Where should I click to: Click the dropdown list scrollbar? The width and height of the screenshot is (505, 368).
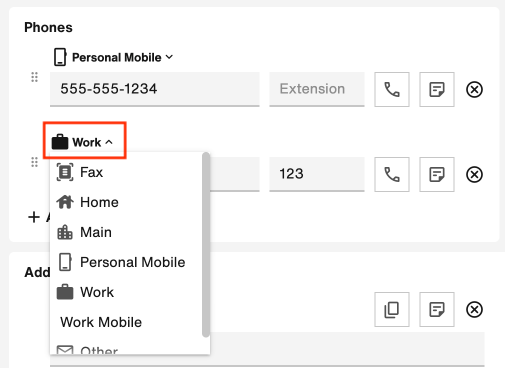[206, 245]
